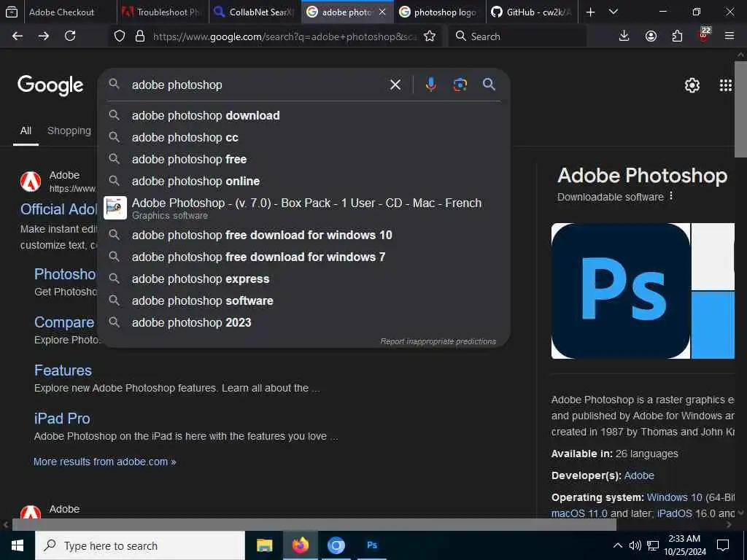
Task: Click the Windows 10 operating system link
Action: point(674,497)
